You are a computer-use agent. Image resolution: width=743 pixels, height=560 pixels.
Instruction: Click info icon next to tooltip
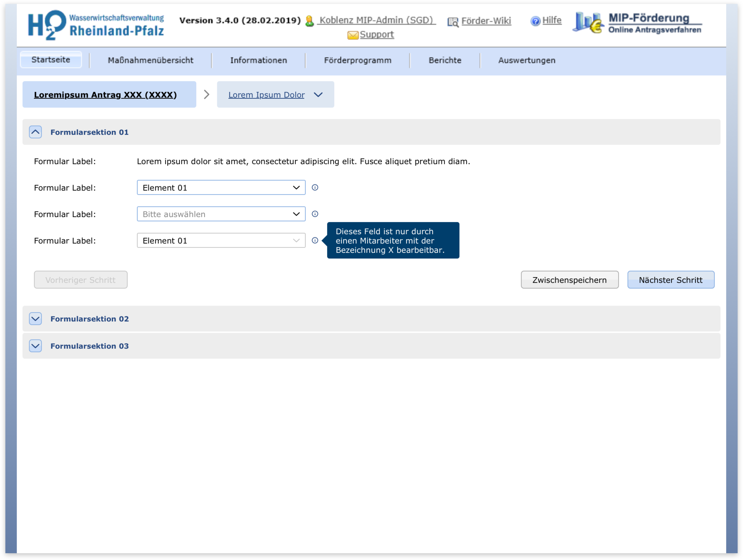(x=315, y=240)
